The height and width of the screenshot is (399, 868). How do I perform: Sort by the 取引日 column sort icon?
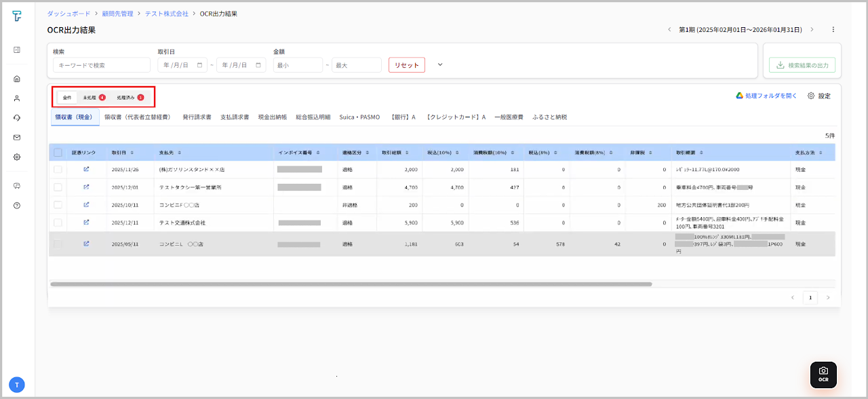132,153
